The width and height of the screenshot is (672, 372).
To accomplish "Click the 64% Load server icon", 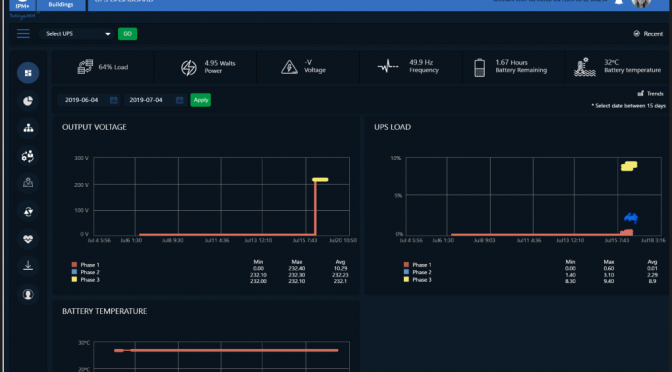I will pos(85,67).
